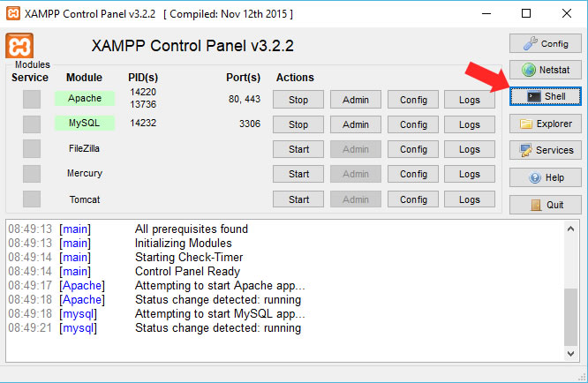This screenshot has width=588, height=383.
Task: Click Apache PID '13736'
Action: 143,104
